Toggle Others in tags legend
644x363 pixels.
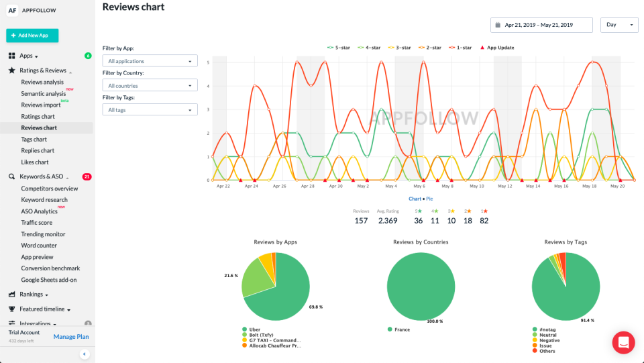544,351
